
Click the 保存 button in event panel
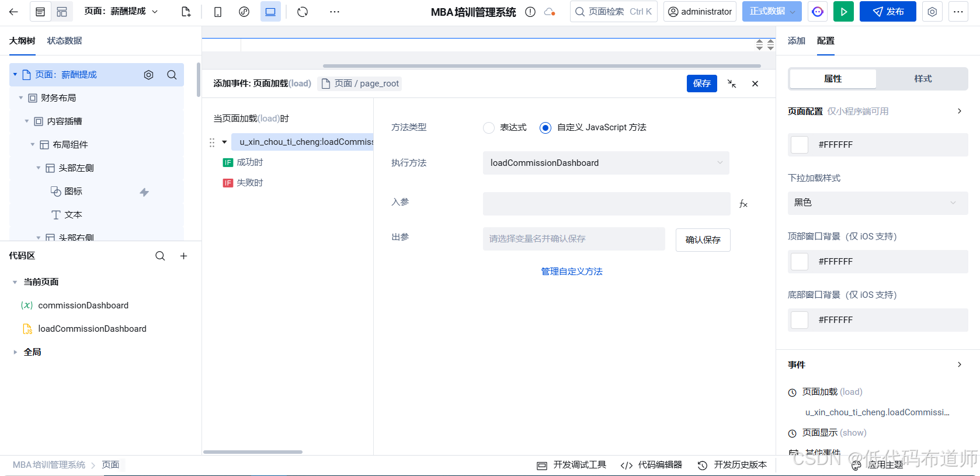point(702,84)
